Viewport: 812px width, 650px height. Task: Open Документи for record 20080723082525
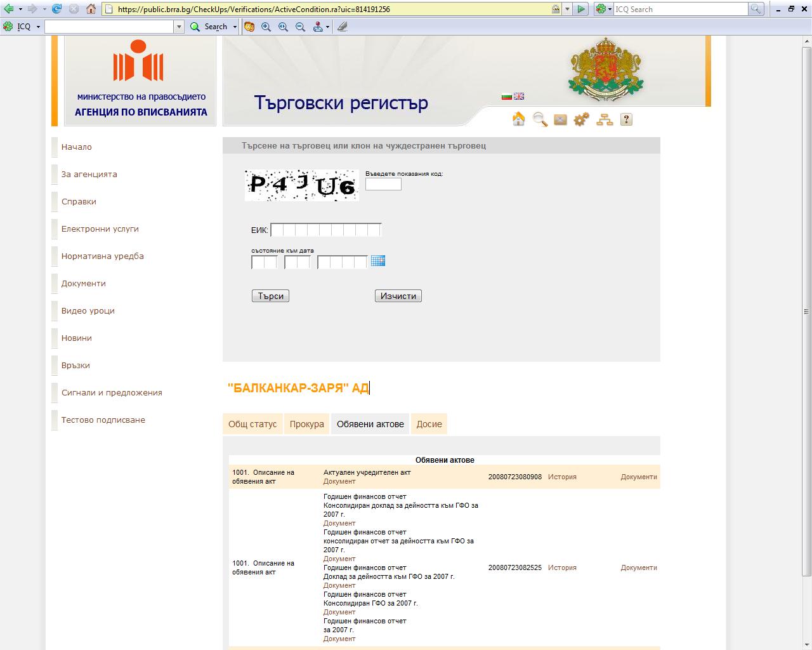point(639,567)
